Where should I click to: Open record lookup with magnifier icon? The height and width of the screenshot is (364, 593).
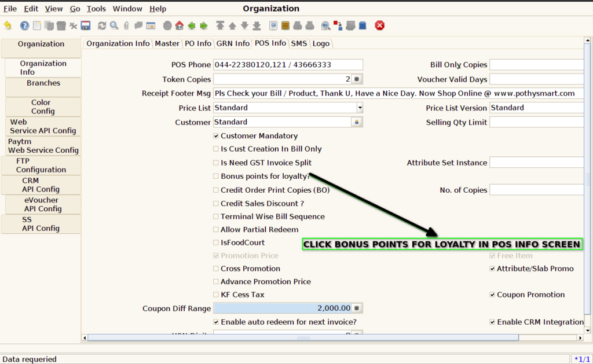coord(114,25)
